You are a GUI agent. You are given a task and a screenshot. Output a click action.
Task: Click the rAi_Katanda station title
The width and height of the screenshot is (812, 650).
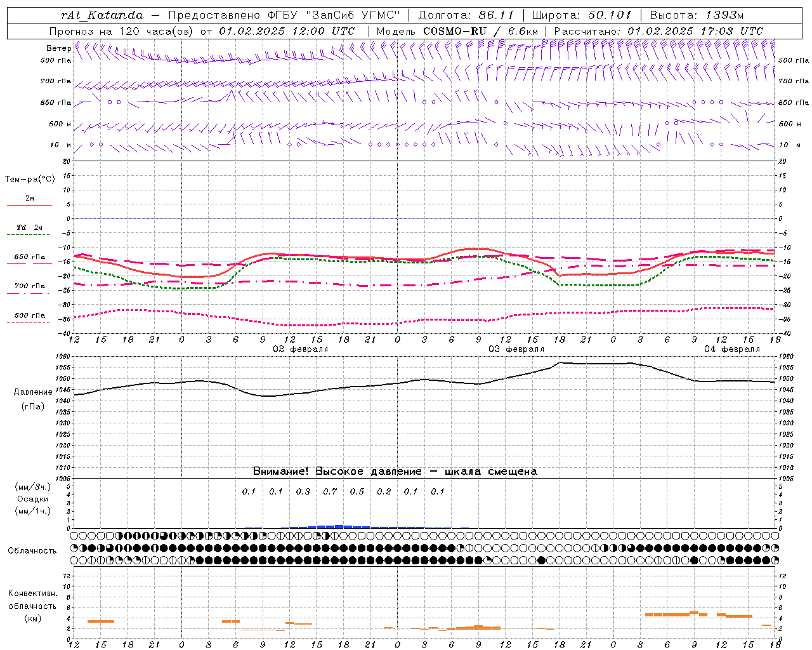102,15
